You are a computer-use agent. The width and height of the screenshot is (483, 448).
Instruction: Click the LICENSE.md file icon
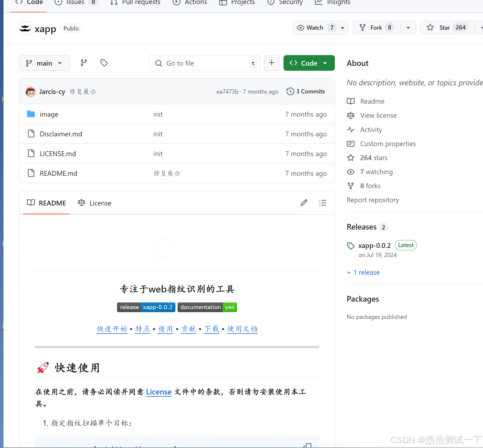click(31, 153)
